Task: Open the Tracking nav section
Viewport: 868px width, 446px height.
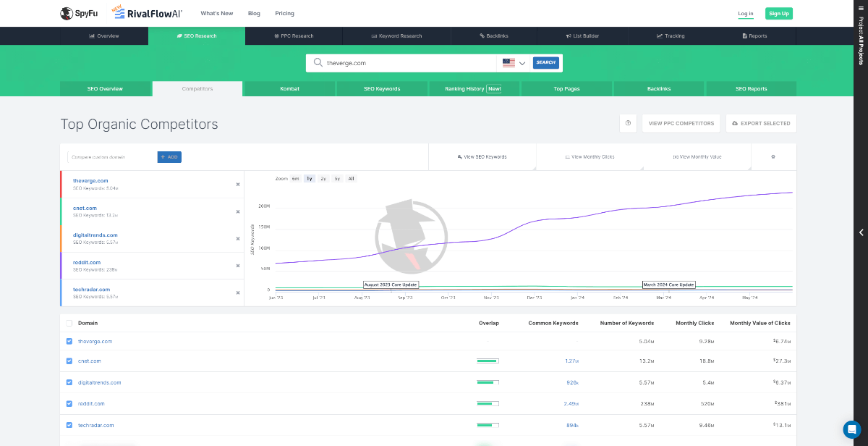Action: click(671, 35)
